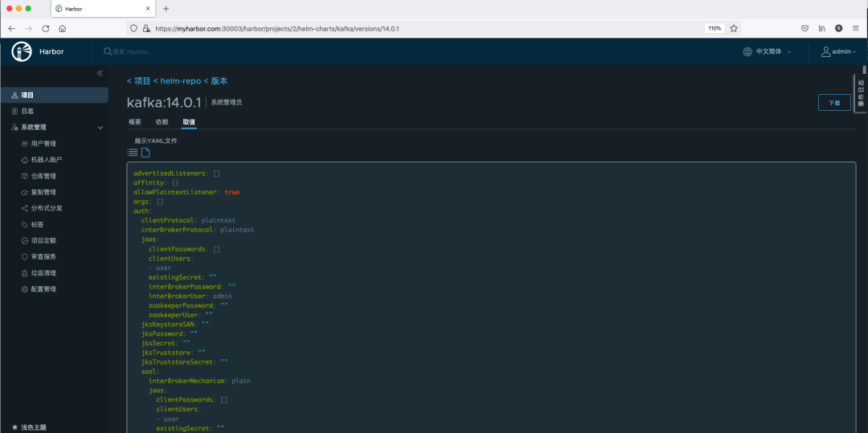This screenshot has width=868, height=433.
Task: Click the clientProtocol: plaintext line
Action: [x=188, y=221]
